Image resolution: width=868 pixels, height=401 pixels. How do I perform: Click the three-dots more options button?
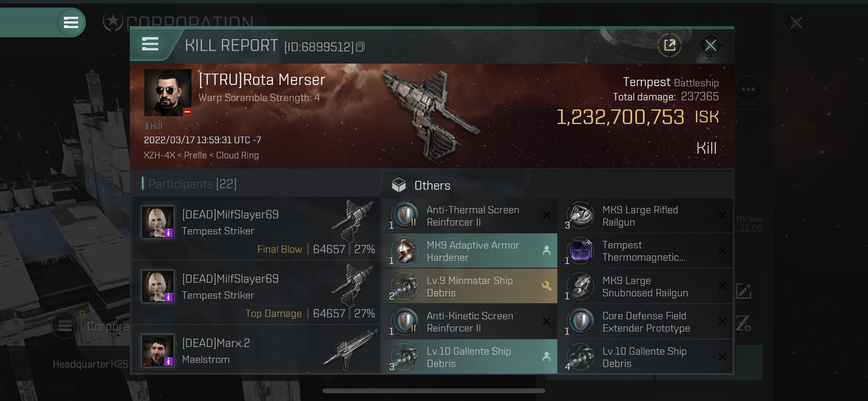pyautogui.click(x=748, y=89)
